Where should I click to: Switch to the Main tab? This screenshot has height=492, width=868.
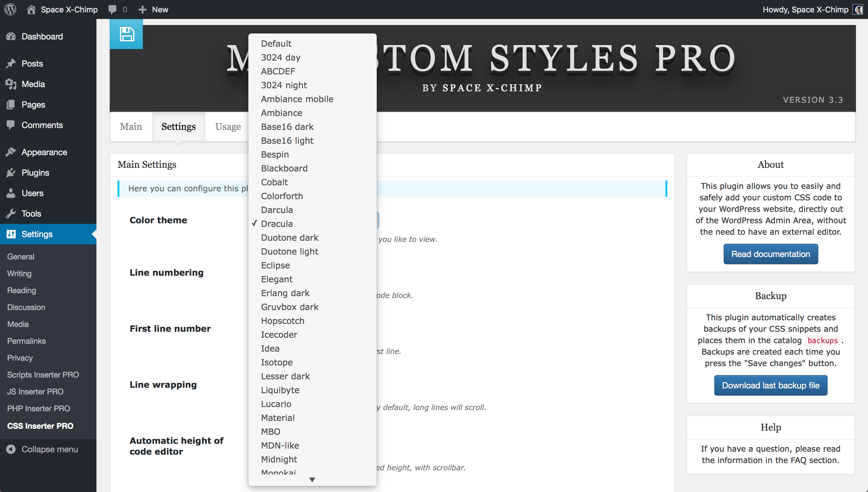[x=131, y=126]
